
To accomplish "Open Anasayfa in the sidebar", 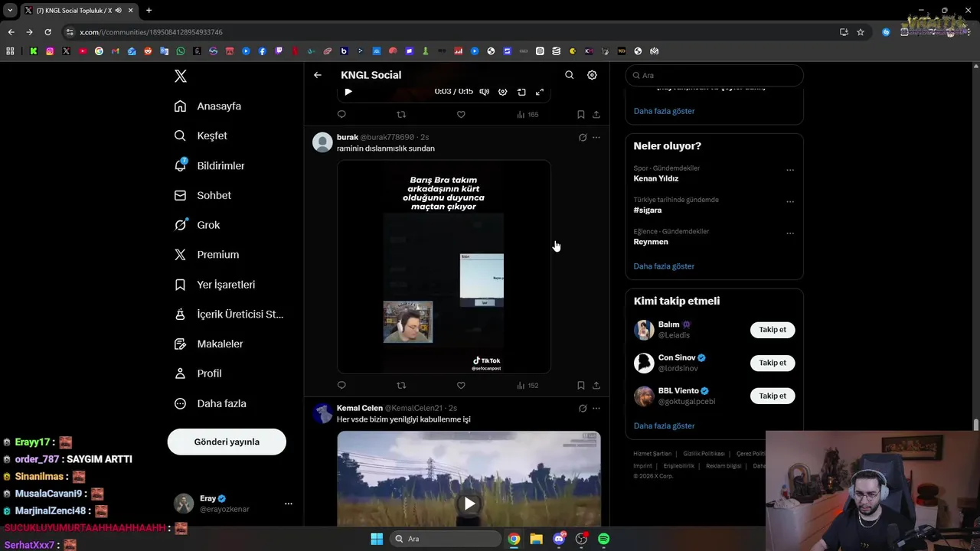I will (x=207, y=106).
